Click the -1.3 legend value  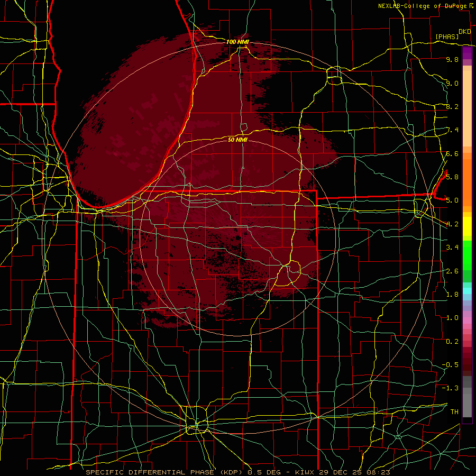[x=450, y=388]
